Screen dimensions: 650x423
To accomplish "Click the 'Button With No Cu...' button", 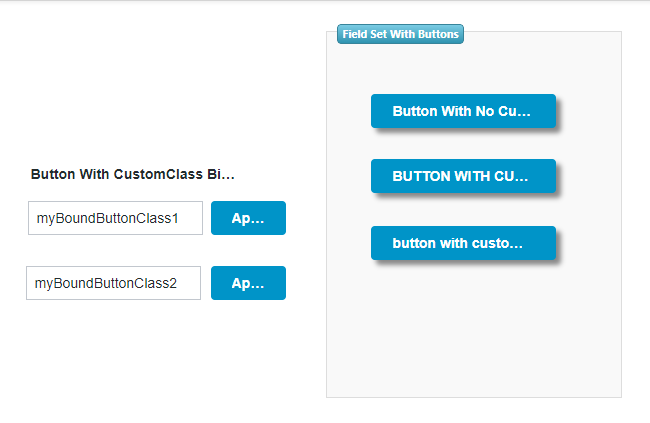I will [x=462, y=111].
